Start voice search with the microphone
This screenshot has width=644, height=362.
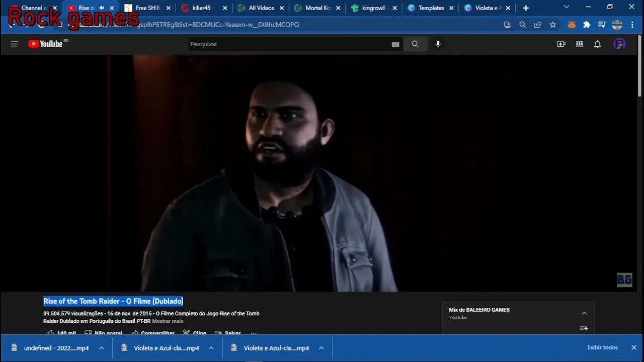pyautogui.click(x=438, y=44)
